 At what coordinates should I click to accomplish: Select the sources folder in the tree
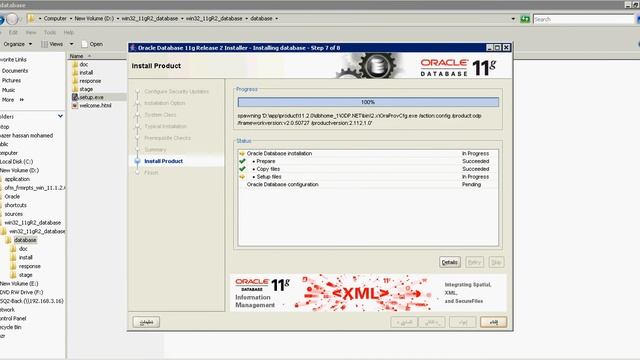(x=13, y=214)
